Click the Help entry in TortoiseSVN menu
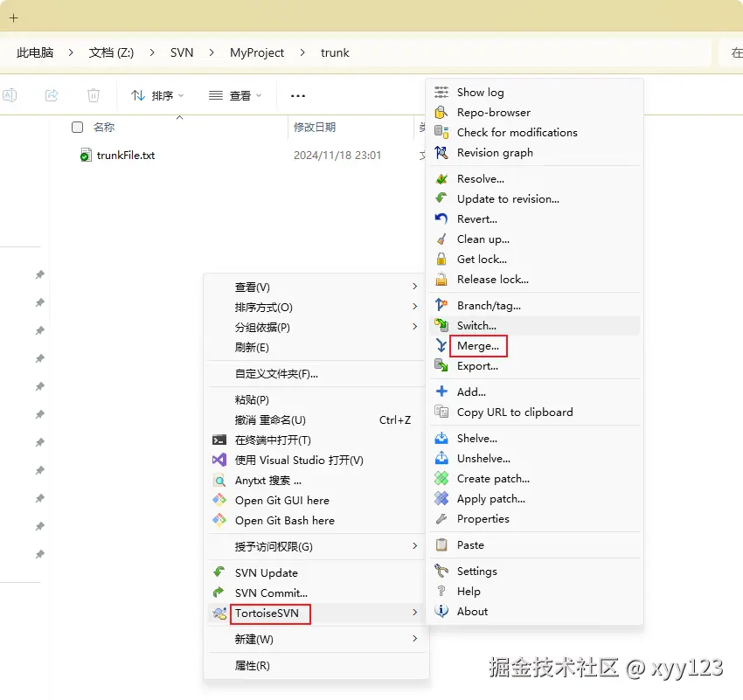This screenshot has width=743, height=700. tap(536, 591)
